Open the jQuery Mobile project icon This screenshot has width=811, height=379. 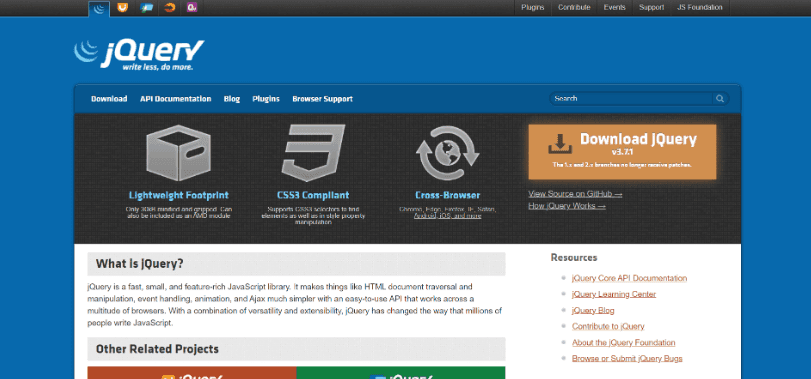click(x=146, y=7)
